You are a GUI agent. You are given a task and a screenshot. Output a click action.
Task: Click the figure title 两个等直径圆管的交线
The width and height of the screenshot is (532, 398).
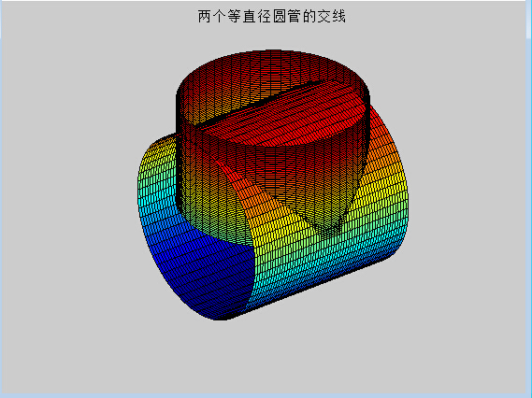point(272,16)
